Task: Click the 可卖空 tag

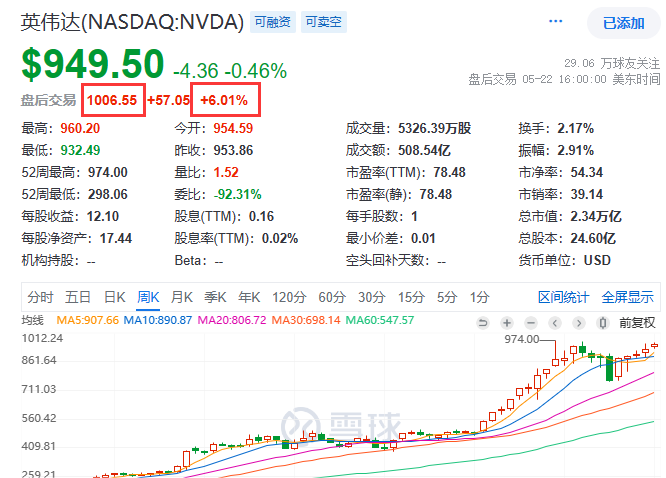Action: point(324,22)
